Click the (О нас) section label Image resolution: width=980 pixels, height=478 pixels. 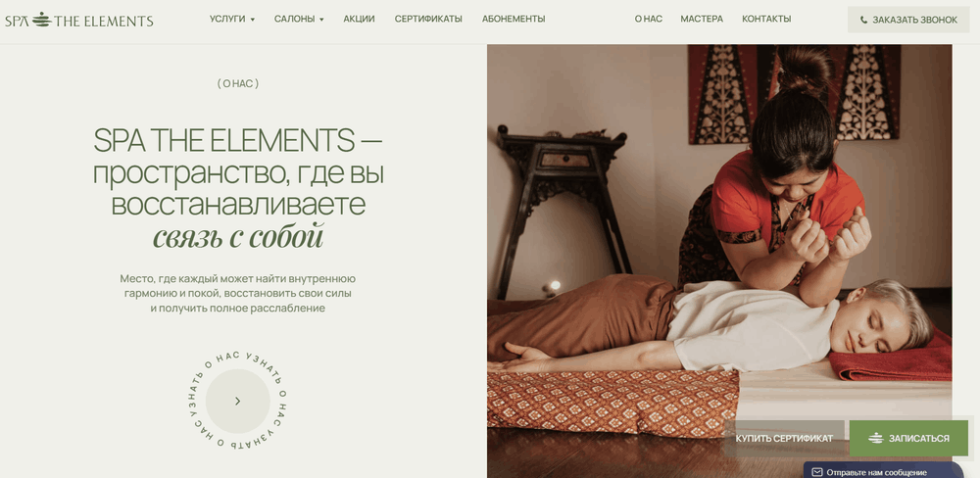237,83
